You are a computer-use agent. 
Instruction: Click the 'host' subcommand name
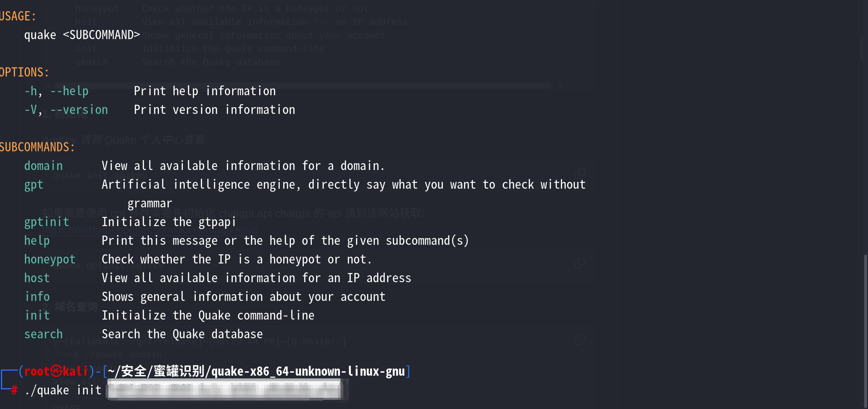click(x=37, y=278)
